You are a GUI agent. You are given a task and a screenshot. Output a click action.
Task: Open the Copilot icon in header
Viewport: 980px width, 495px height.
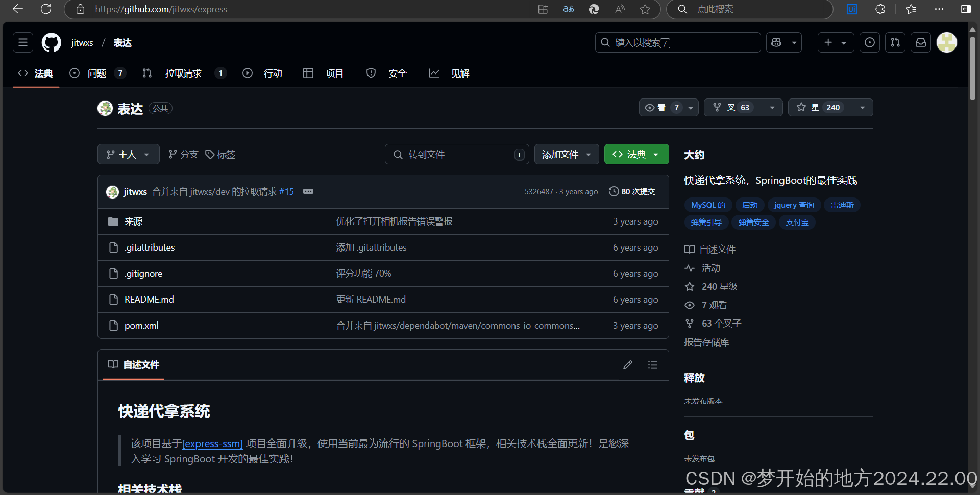click(x=776, y=42)
